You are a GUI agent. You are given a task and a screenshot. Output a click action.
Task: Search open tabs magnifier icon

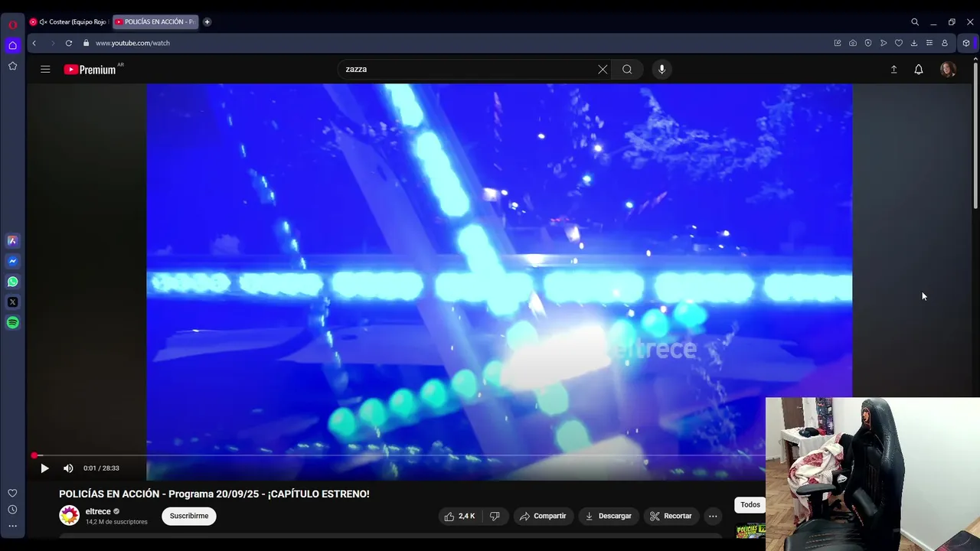point(915,22)
